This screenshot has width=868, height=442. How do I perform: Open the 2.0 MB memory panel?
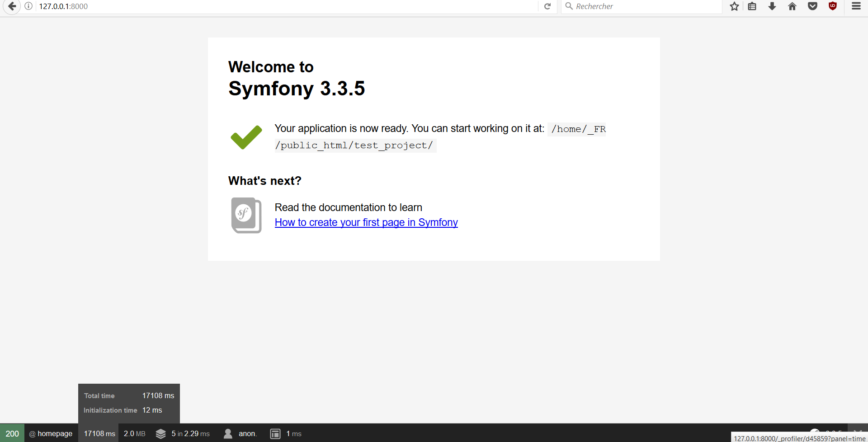tap(135, 434)
